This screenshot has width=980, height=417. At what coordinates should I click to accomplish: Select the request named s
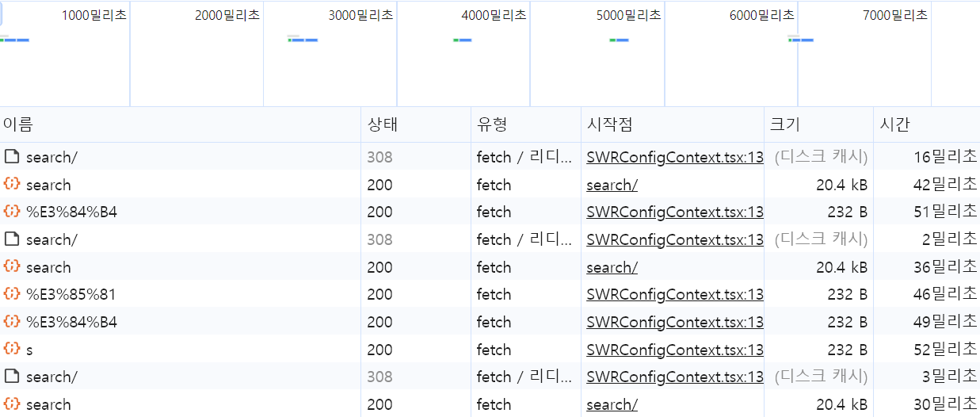[x=29, y=350]
